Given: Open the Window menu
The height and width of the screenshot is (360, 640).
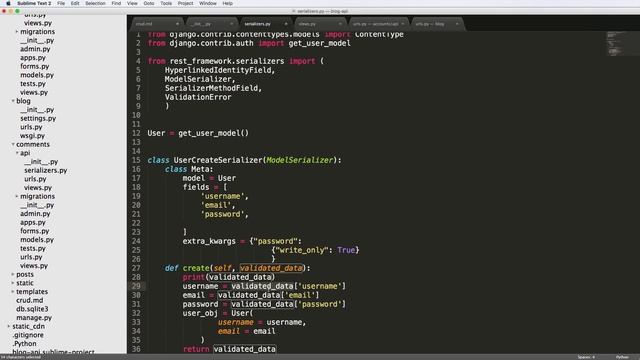Looking at the screenshot, I should click(x=208, y=3).
